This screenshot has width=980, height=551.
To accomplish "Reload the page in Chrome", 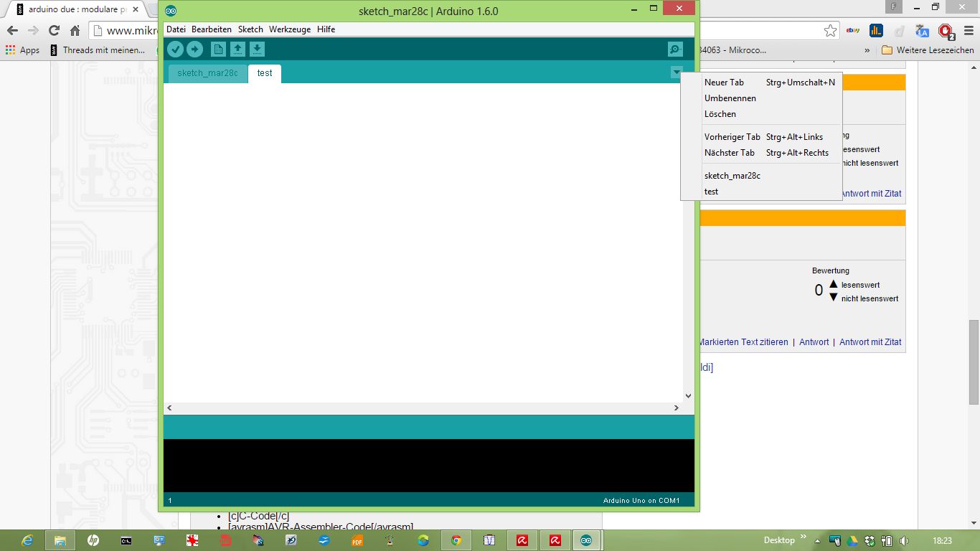I will point(54,30).
